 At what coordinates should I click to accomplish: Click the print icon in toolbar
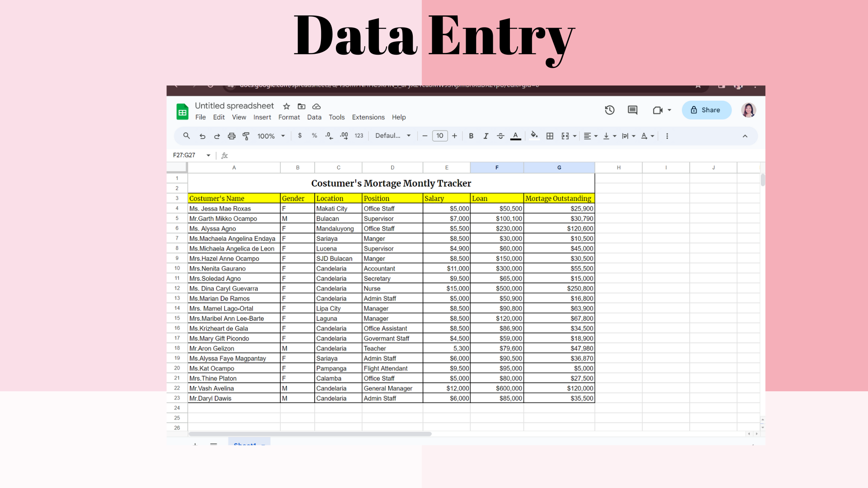coord(231,136)
